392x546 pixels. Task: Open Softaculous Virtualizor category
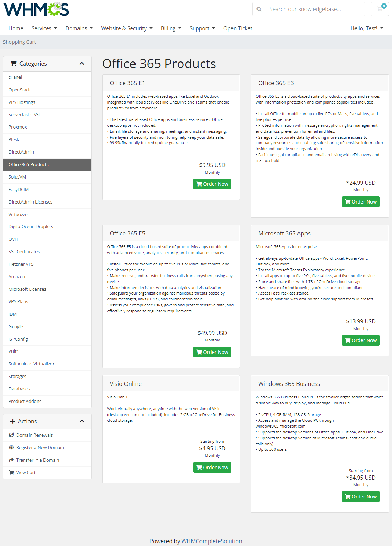(x=48, y=364)
